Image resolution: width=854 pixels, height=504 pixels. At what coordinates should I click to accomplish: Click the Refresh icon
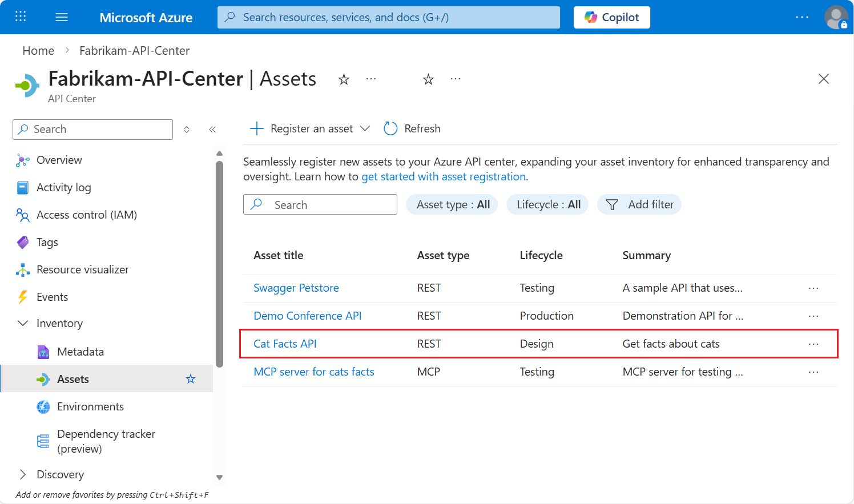coord(390,128)
